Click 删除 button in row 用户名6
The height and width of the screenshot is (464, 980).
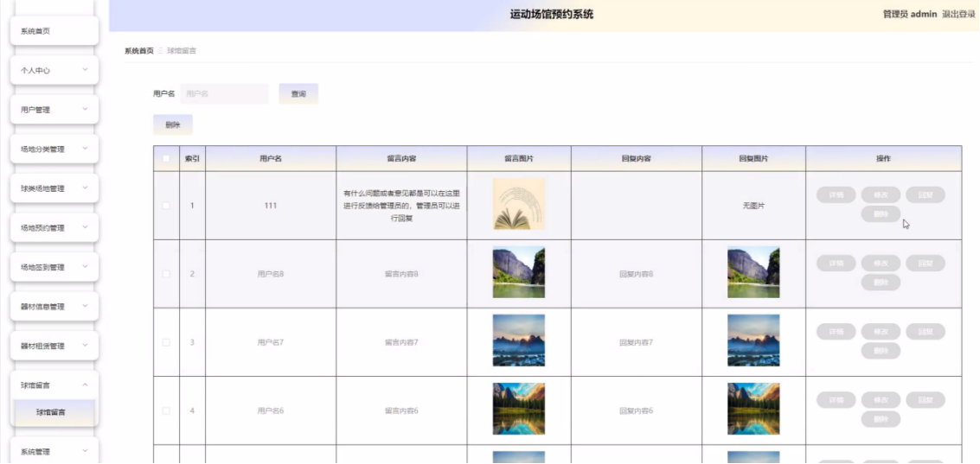pyautogui.click(x=881, y=419)
